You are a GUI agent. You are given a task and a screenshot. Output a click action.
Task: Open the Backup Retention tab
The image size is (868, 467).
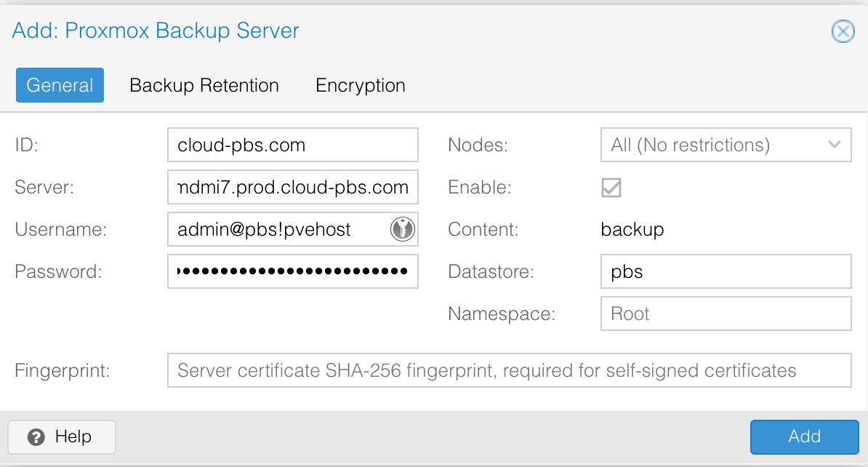[204, 85]
